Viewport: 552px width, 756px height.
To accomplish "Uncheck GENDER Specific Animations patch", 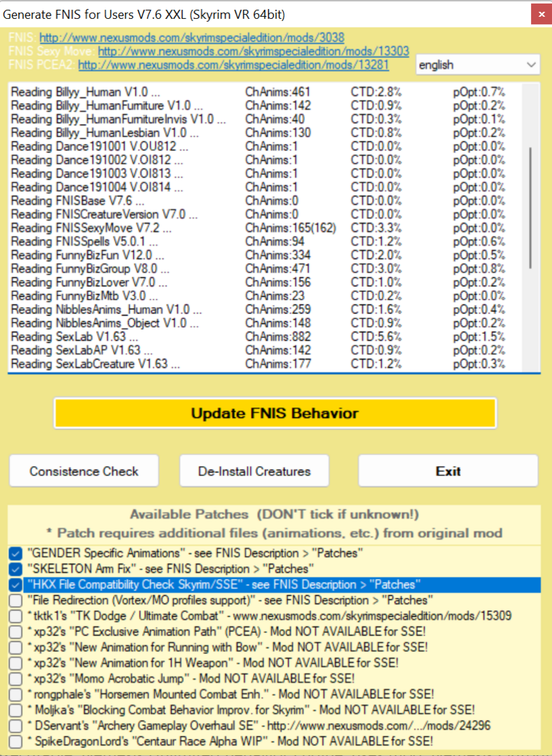I will pyautogui.click(x=15, y=554).
